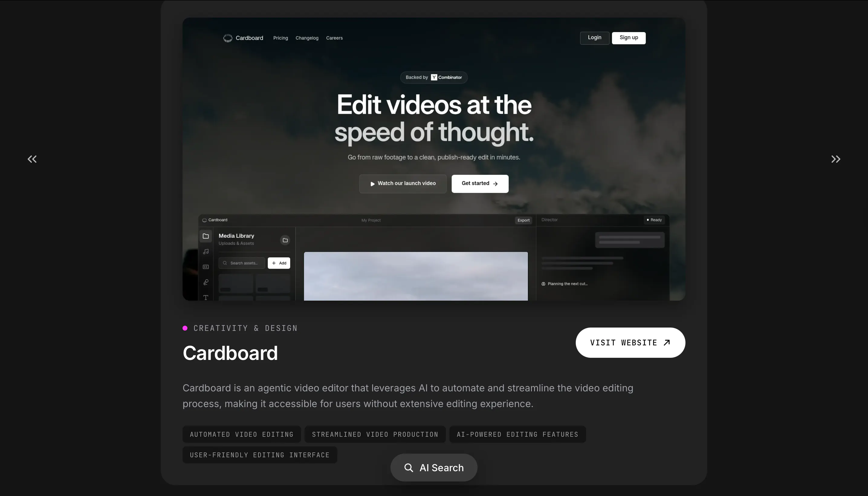Screen dimensions: 868x496
Task: Click Export in the editor preview
Action: coord(523,220)
